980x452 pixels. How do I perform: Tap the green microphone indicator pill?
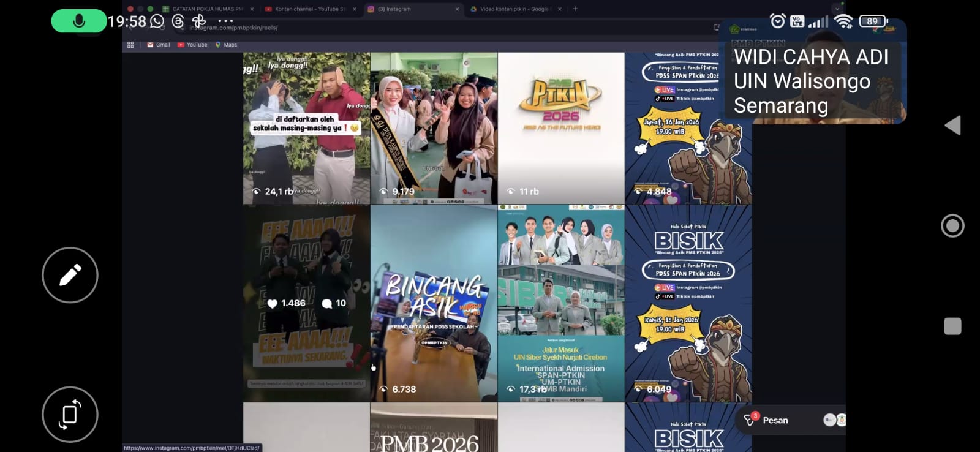(x=78, y=21)
